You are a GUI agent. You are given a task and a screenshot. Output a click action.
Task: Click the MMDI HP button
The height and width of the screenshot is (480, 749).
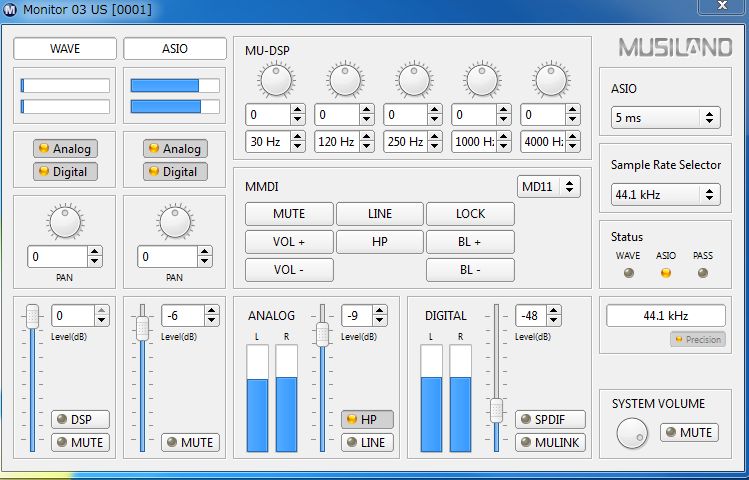pos(380,242)
